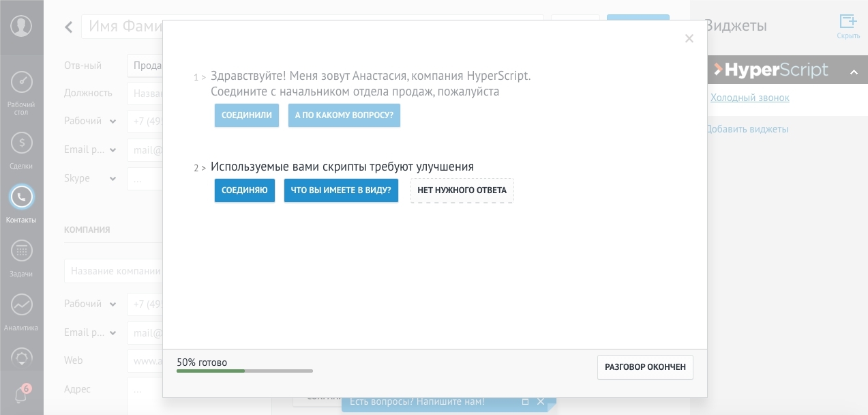
Task: Open the Аналитика chart icon
Action: [x=21, y=305]
